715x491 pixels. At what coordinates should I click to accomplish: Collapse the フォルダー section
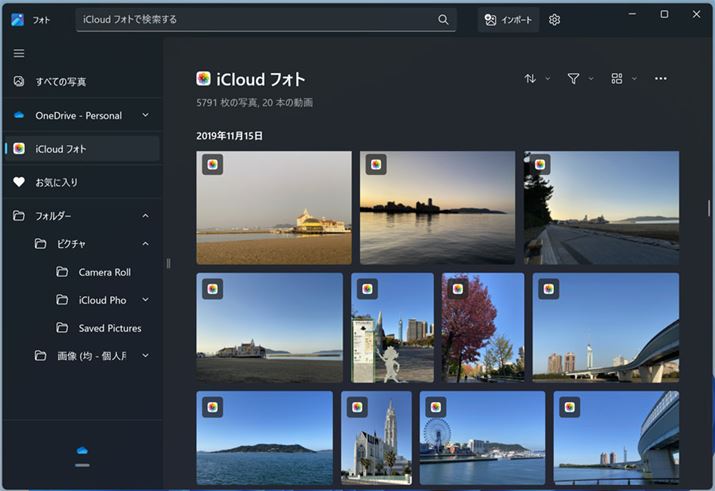point(145,216)
